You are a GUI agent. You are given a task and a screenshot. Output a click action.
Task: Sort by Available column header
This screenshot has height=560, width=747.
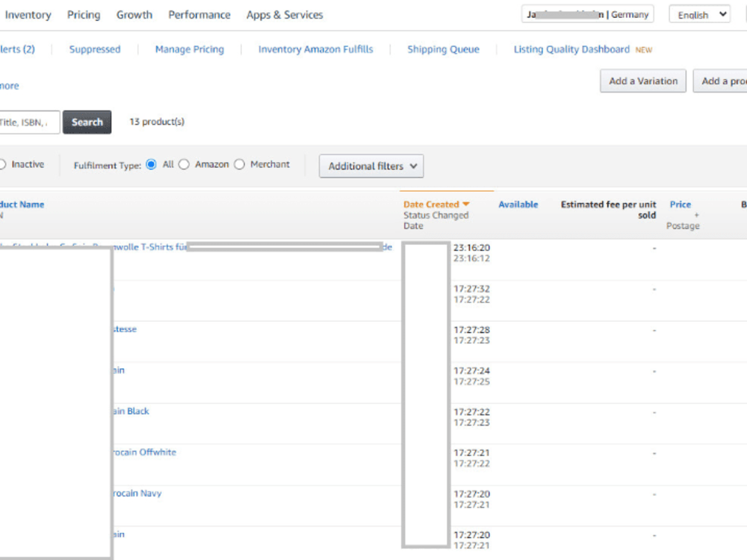518,205
